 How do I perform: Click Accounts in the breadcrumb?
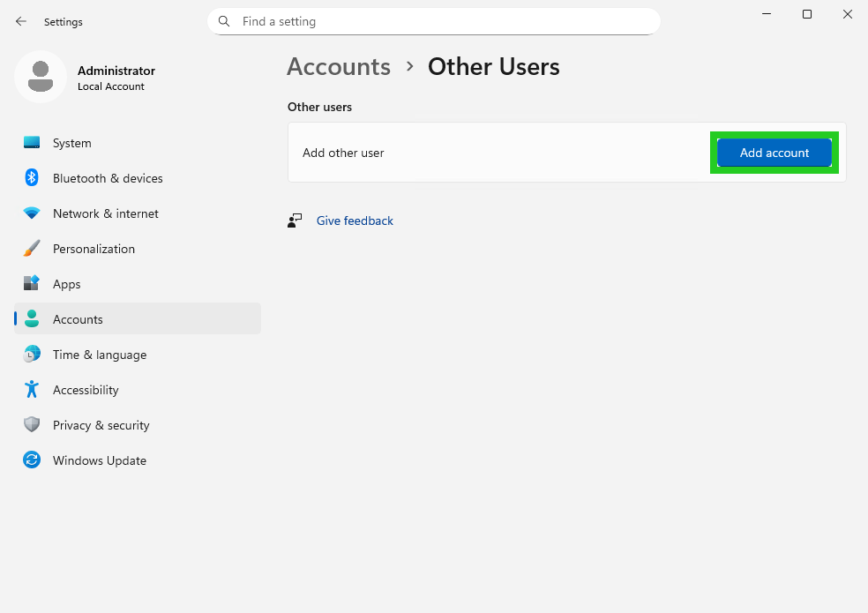point(339,66)
